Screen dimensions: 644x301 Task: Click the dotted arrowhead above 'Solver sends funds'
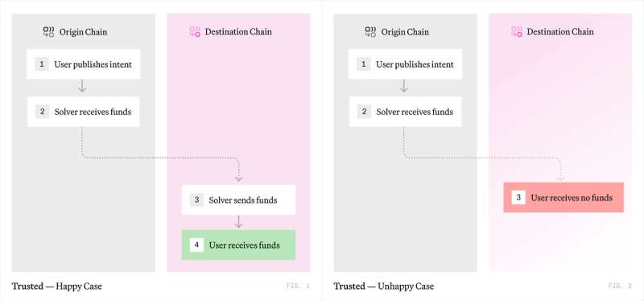[x=238, y=178]
